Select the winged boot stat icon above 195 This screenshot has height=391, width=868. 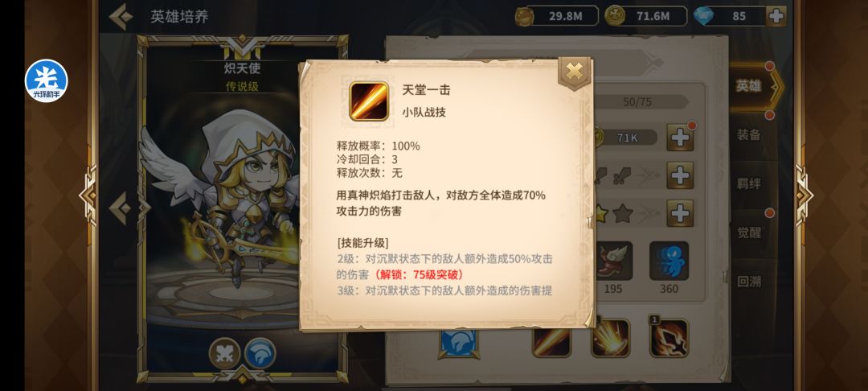coord(612,261)
